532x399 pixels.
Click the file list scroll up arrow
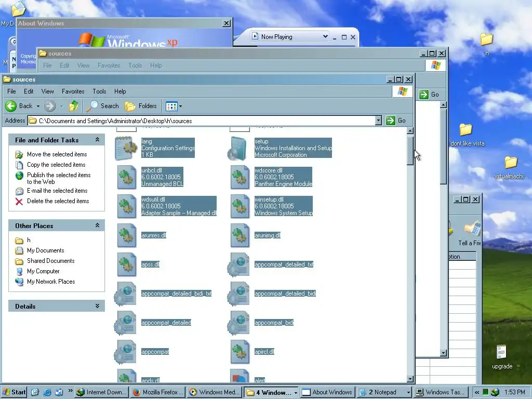coord(410,130)
